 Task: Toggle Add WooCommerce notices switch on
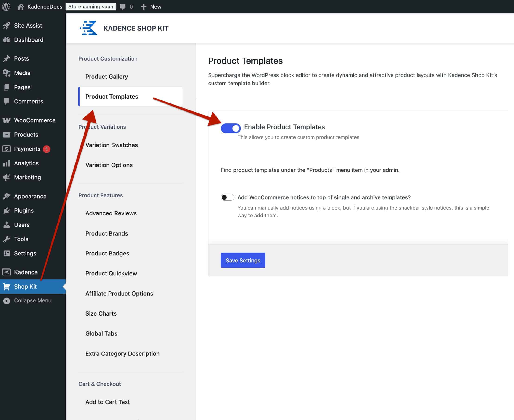coord(227,197)
